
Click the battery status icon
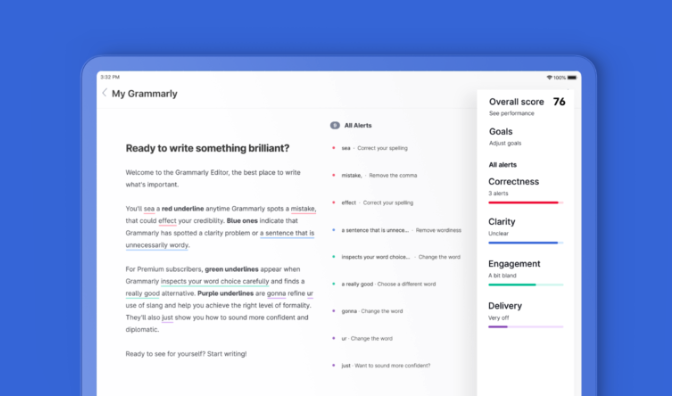pos(572,78)
